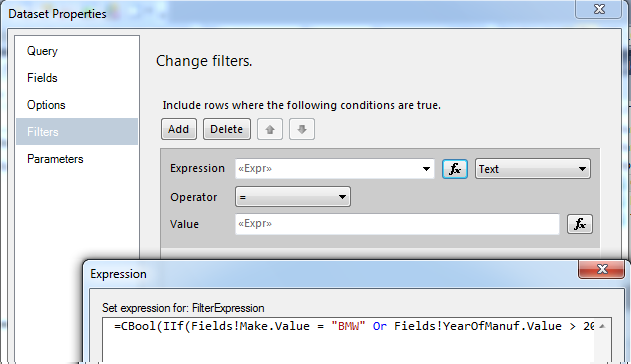Switch to the Fields page
Image resolution: width=631 pixels, height=364 pixels.
coord(42,78)
